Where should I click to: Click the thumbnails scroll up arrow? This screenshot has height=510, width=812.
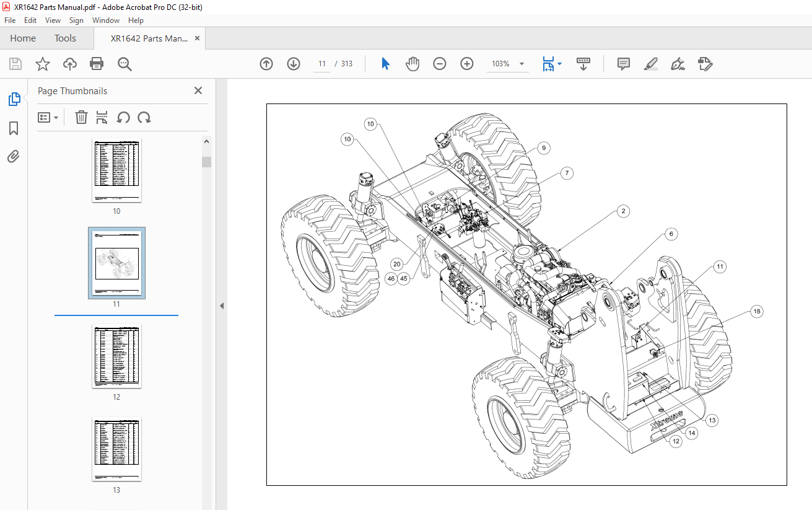point(207,142)
